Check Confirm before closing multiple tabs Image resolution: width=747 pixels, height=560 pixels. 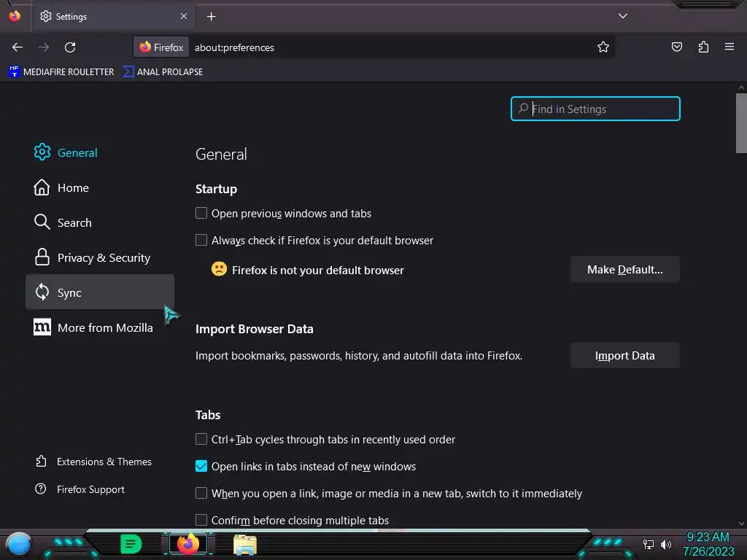[201, 520]
